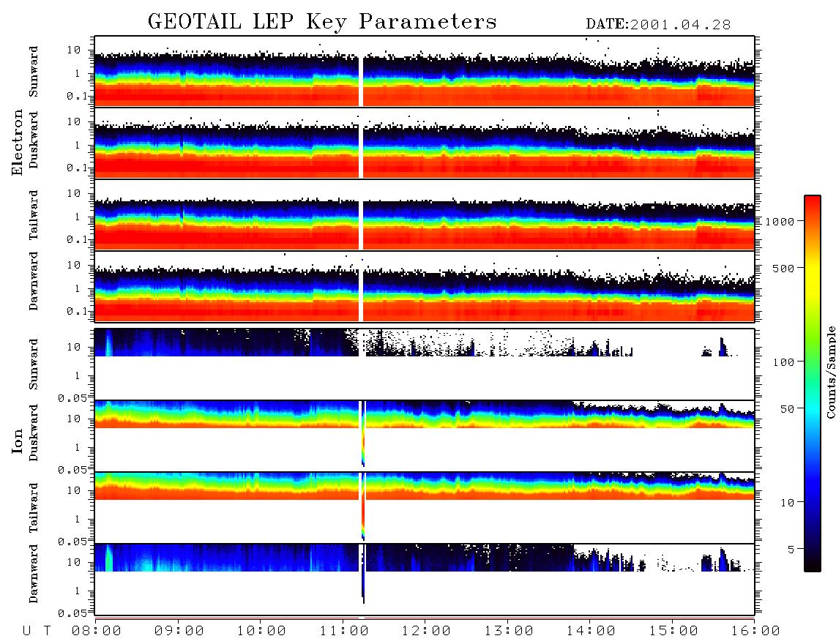Click the 13:00 time axis label
Image resolution: width=836 pixels, height=644 pixels.
509,631
